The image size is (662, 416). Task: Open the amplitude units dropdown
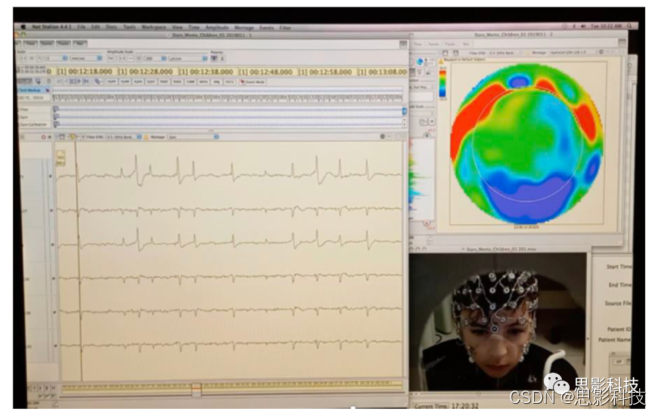[x=188, y=58]
